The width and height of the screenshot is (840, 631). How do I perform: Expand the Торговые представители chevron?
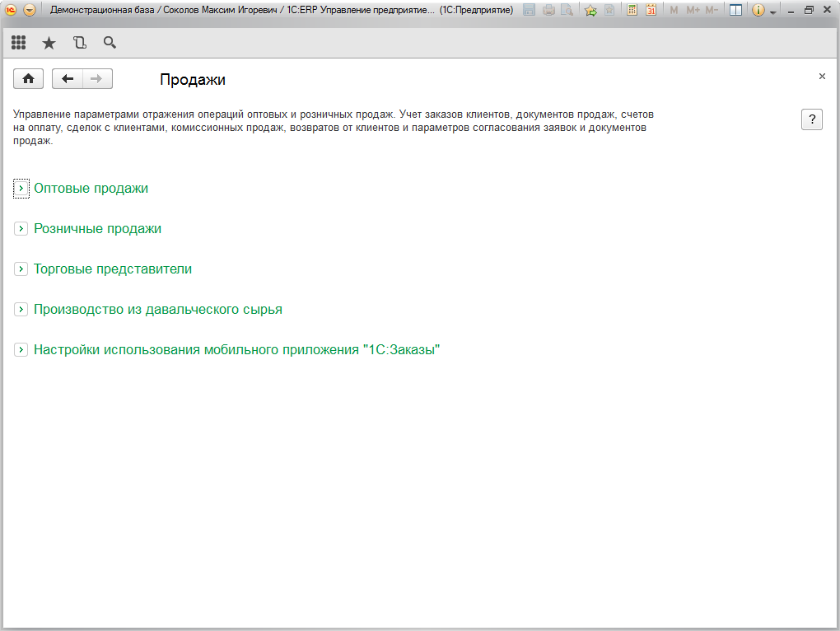point(21,269)
